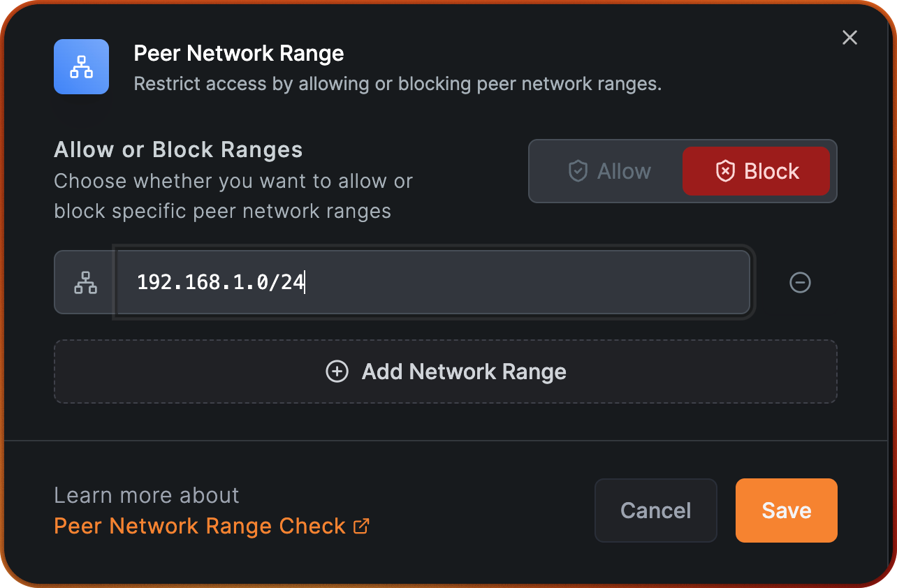897x588 pixels.
Task: Close the Peer Network Range dialog
Action: click(x=849, y=38)
